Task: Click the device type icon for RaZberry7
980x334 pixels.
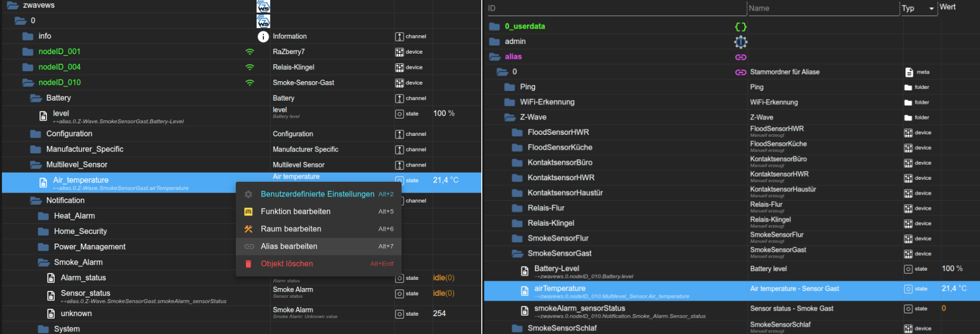Action: point(399,52)
